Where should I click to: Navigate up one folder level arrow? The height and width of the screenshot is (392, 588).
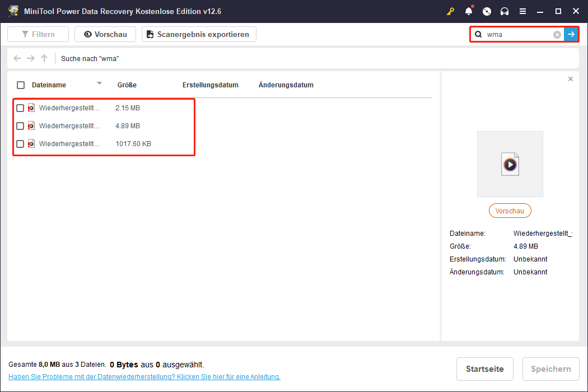click(x=44, y=58)
